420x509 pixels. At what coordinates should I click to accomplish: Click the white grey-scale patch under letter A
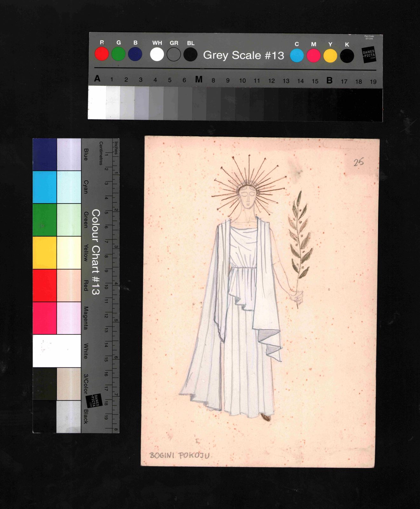(97, 103)
